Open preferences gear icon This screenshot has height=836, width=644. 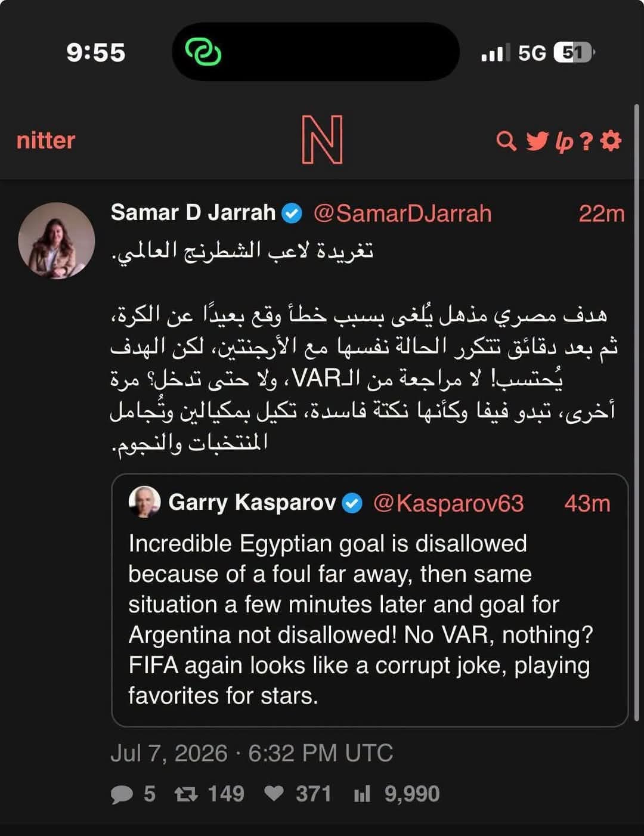[611, 141]
